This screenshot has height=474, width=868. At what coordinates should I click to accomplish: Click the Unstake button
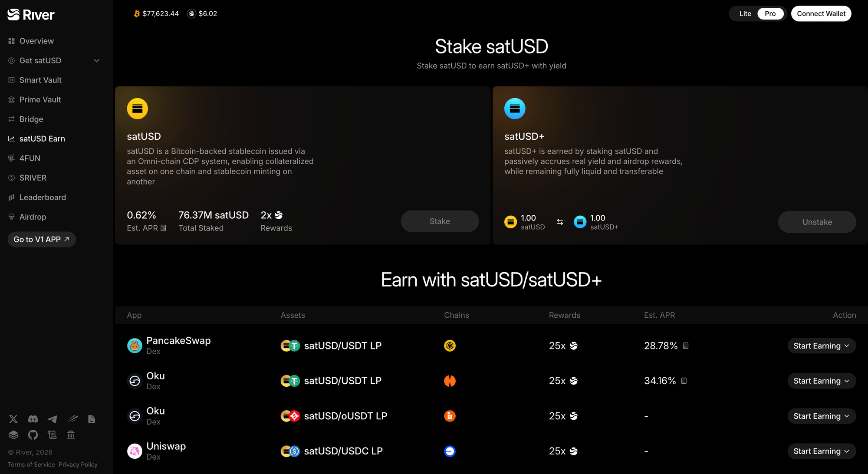[x=817, y=222]
